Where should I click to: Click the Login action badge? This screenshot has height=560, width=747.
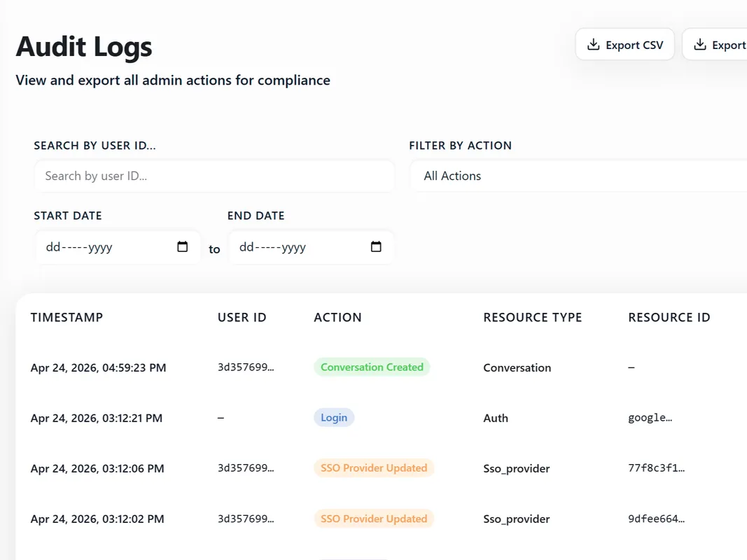point(334,418)
